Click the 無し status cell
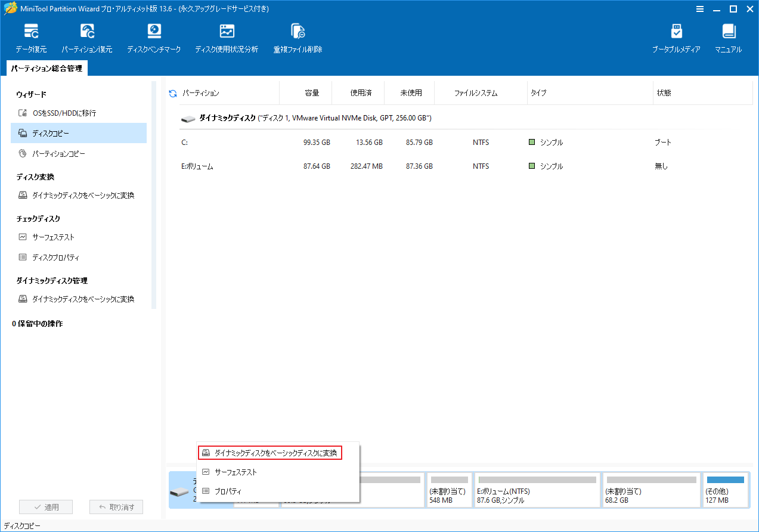 (x=661, y=166)
